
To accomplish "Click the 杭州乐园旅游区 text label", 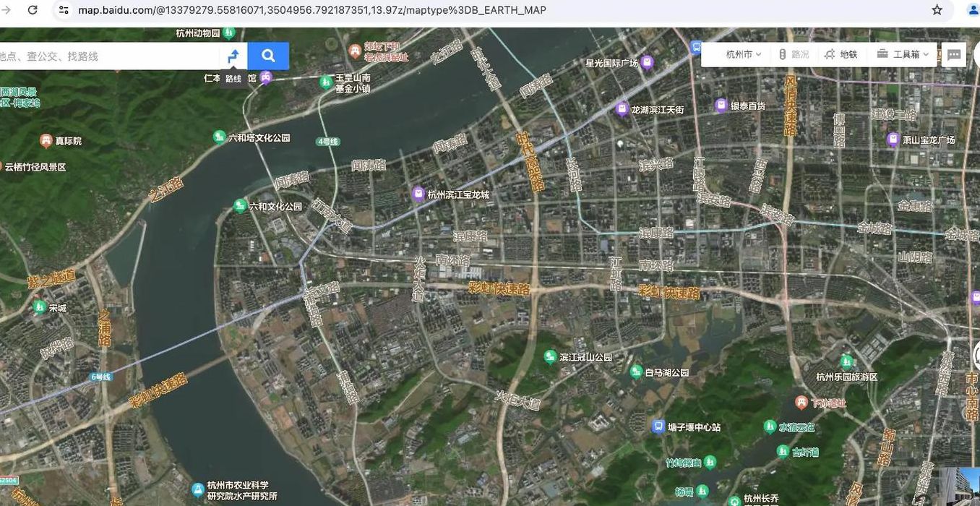I will point(846,377).
